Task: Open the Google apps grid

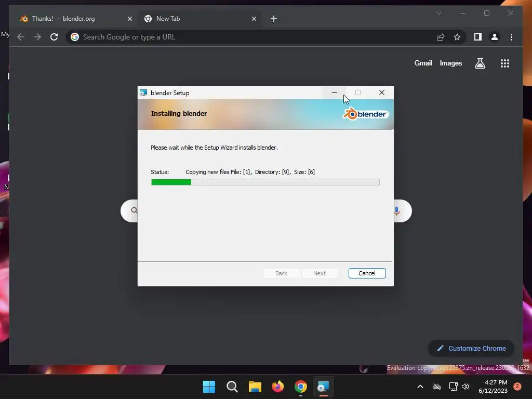Action: click(505, 63)
